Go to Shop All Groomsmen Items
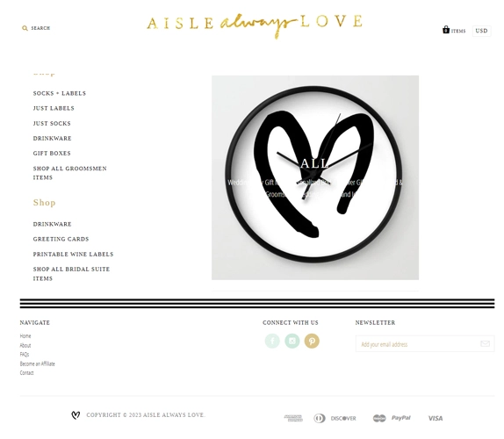Image resolution: width=504 pixels, height=439 pixels. [x=69, y=173]
